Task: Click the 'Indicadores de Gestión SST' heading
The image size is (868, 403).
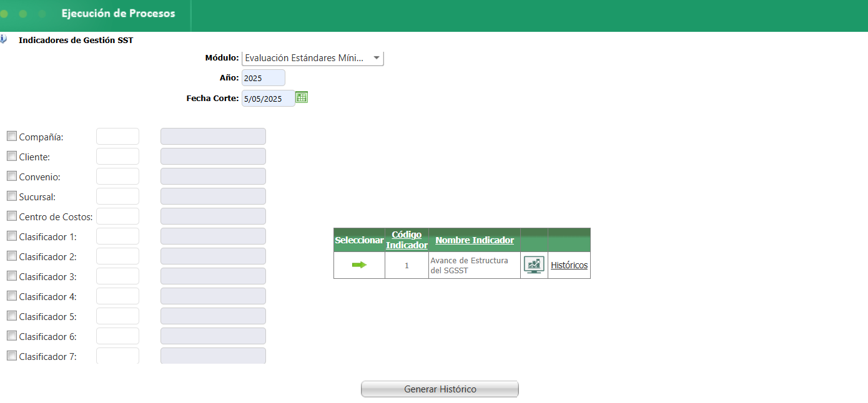Action: coord(76,40)
